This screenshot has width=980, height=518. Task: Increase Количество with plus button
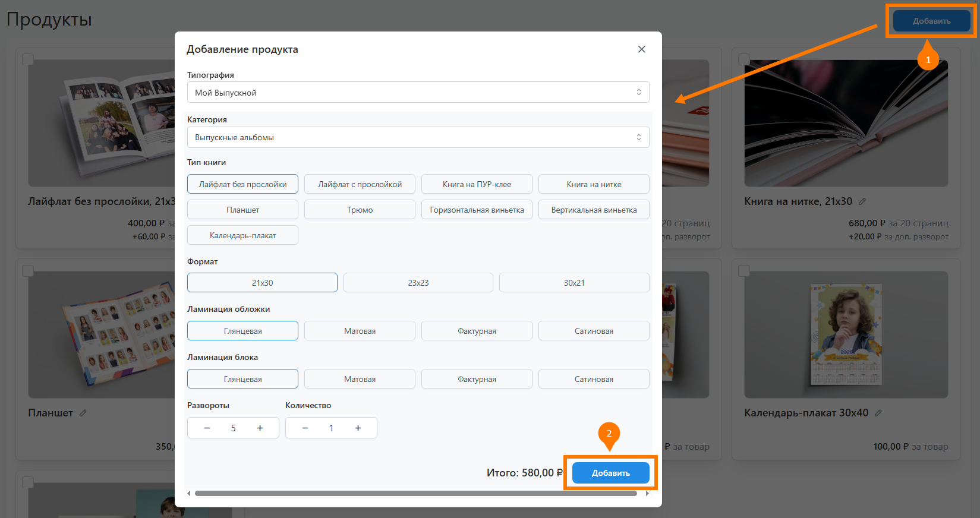click(x=358, y=428)
